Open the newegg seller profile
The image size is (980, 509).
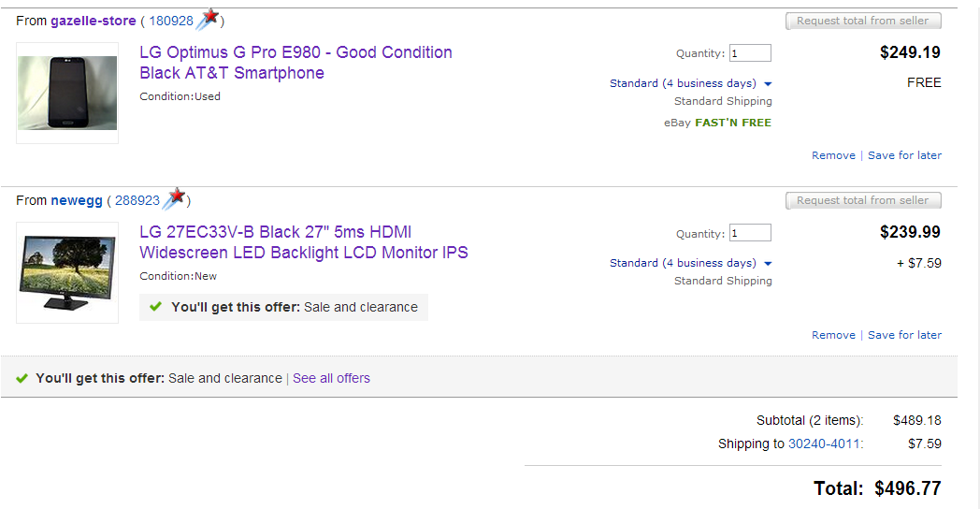point(77,200)
